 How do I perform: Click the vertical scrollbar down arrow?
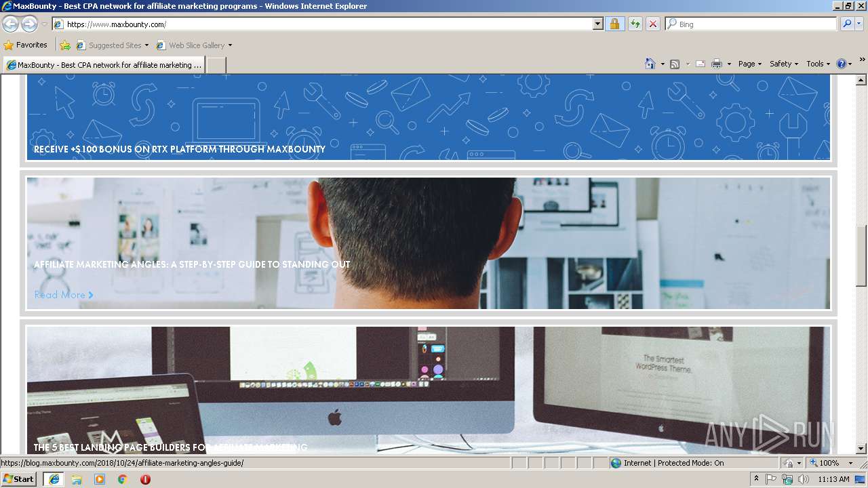pos(861,448)
